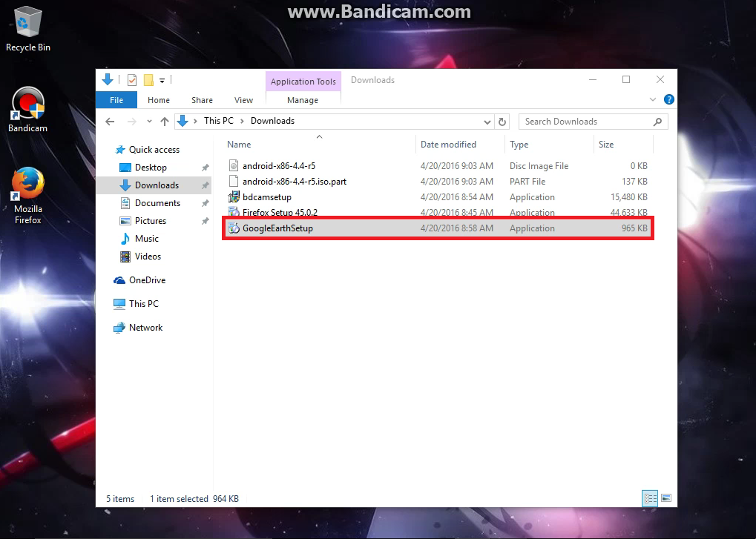Click the New folder quick access toolbar icon
Viewport: 756px width, 539px height.
148,80
